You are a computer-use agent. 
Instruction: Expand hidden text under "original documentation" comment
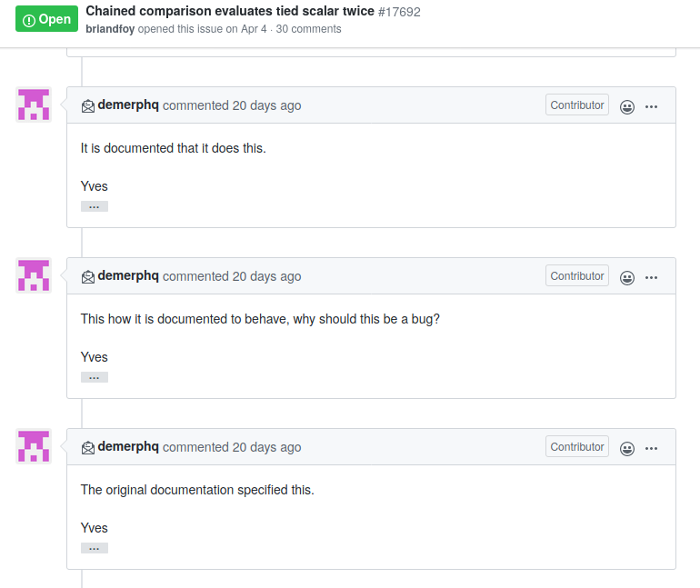(95, 548)
